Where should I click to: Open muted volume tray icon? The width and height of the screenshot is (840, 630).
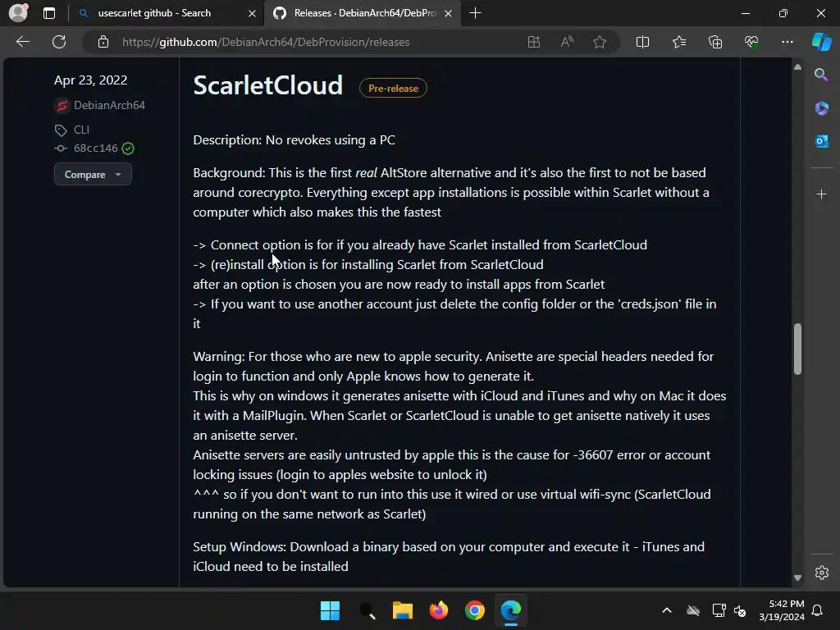pos(740,610)
